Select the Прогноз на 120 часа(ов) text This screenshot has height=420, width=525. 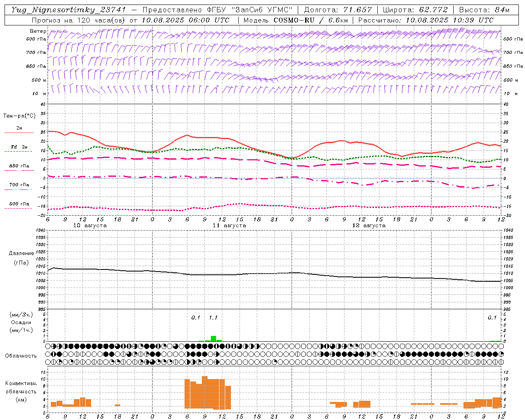point(79,20)
